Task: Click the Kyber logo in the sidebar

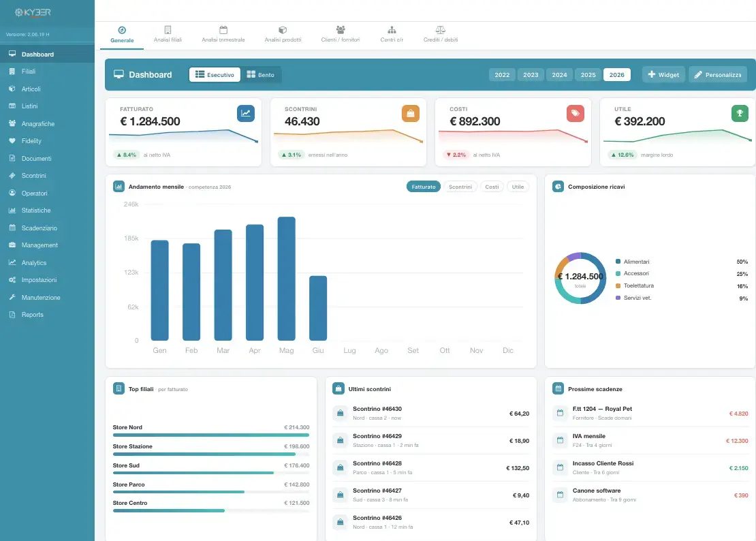Action: pos(33,12)
